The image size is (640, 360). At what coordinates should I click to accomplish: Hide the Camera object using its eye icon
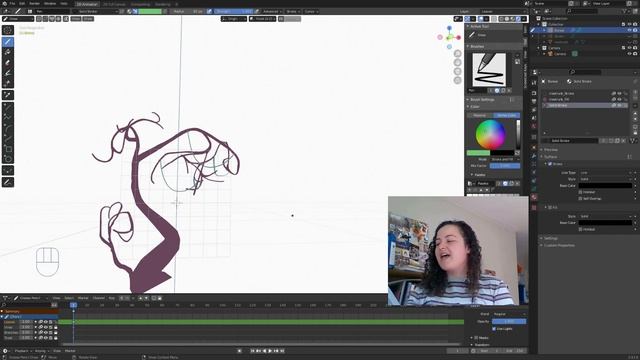[x=629, y=54]
